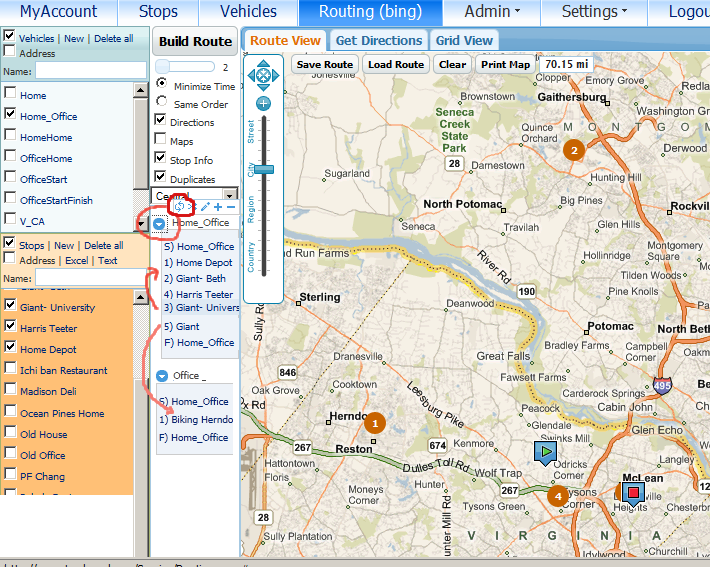Select the Same Order radio option

tap(161, 101)
